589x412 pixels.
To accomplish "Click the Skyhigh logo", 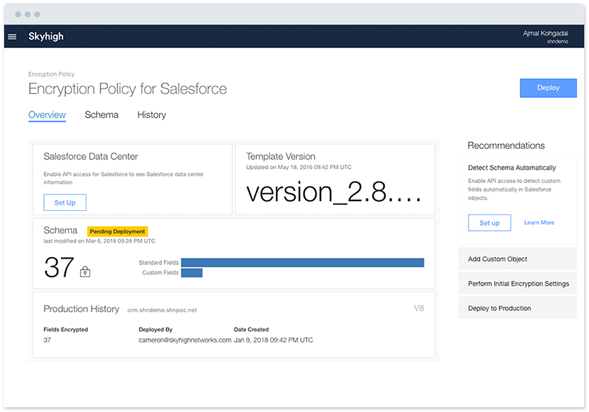I will 46,36.
